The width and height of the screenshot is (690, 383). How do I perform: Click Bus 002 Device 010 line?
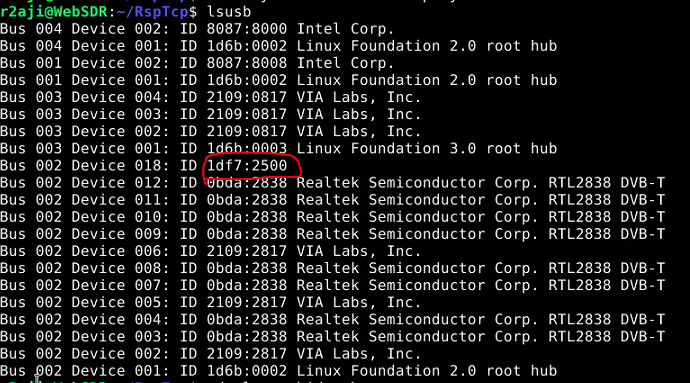(332, 217)
